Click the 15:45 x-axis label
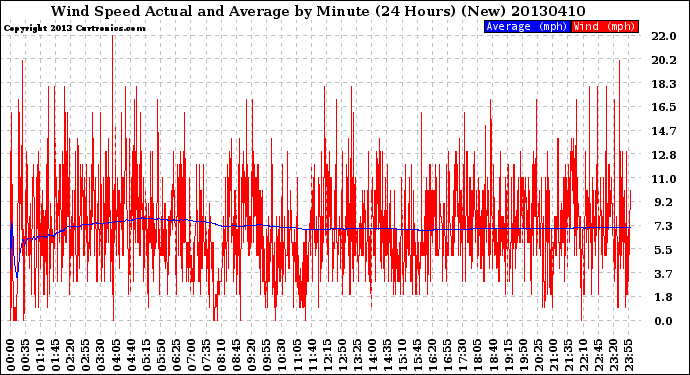This screenshot has height=375, width=690. click(417, 355)
